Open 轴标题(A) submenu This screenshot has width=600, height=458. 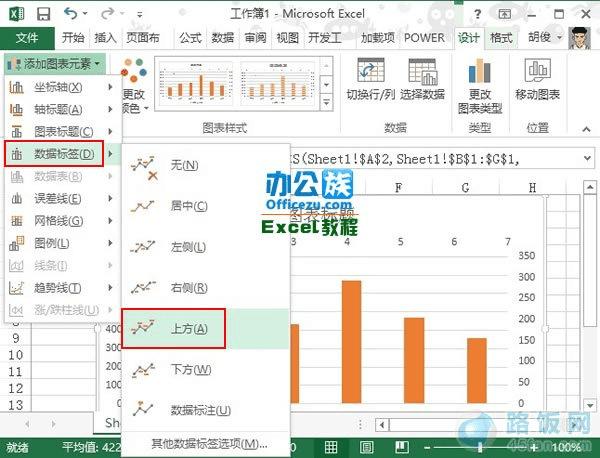63,109
